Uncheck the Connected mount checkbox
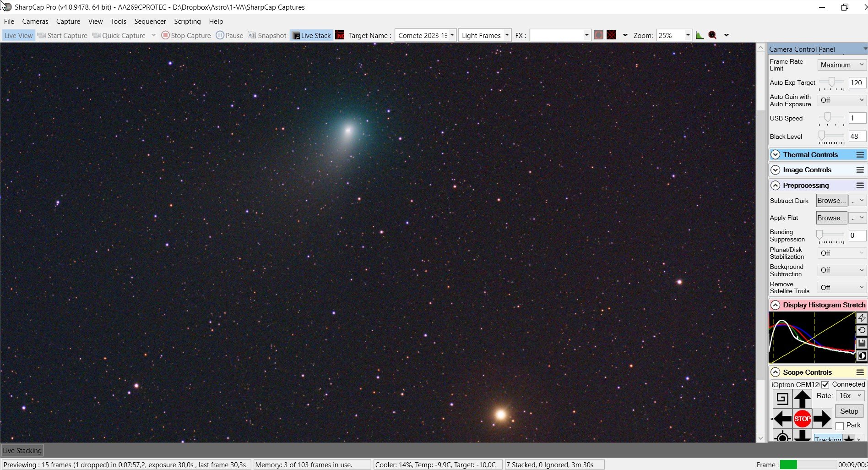Viewport: 868px width, 470px height. coord(825,385)
